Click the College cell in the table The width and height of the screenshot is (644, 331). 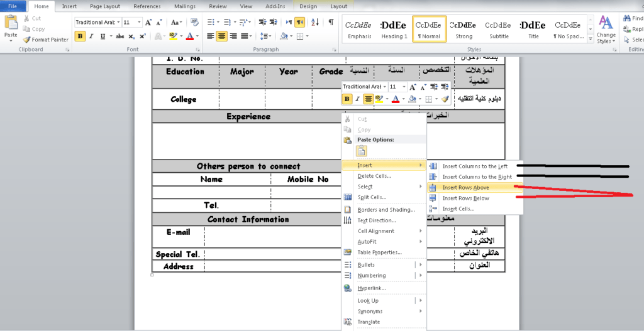click(184, 99)
